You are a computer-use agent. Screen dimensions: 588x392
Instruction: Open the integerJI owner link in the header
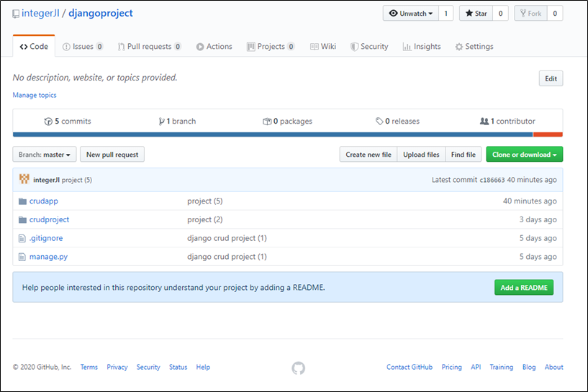click(x=40, y=13)
